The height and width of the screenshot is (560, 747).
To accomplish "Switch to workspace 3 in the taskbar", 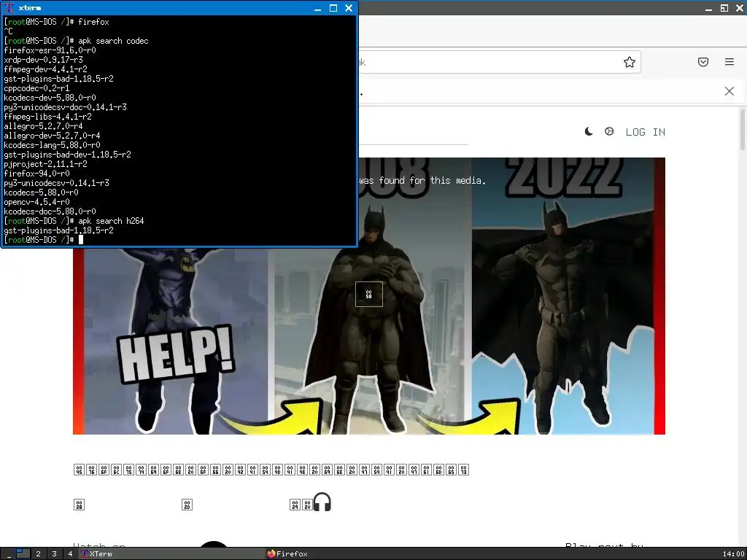I will 54,554.
